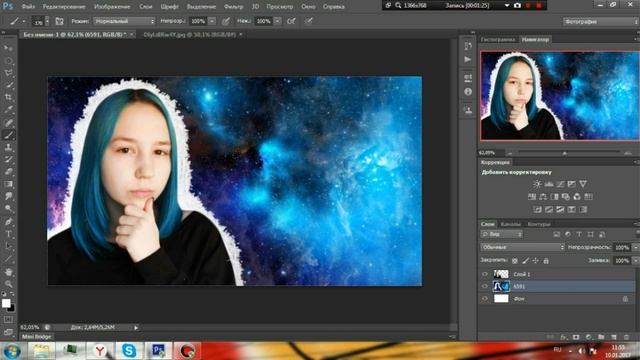Click the foreground color swatch
640x360 pixels.
6,303
